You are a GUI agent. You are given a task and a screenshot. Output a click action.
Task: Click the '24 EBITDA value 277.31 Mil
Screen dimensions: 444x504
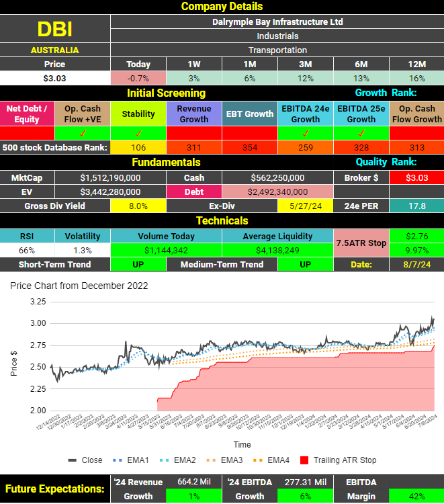click(305, 482)
